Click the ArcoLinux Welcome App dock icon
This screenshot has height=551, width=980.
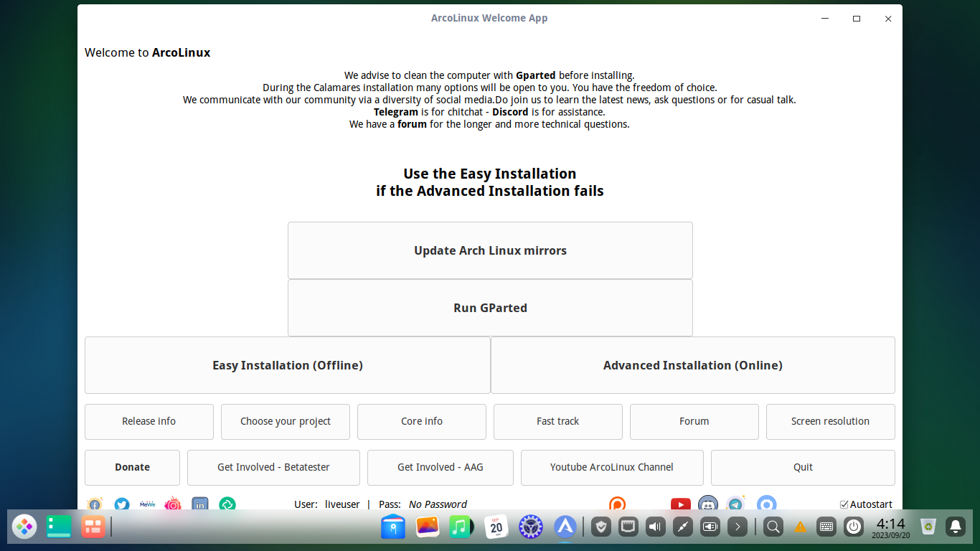(565, 527)
